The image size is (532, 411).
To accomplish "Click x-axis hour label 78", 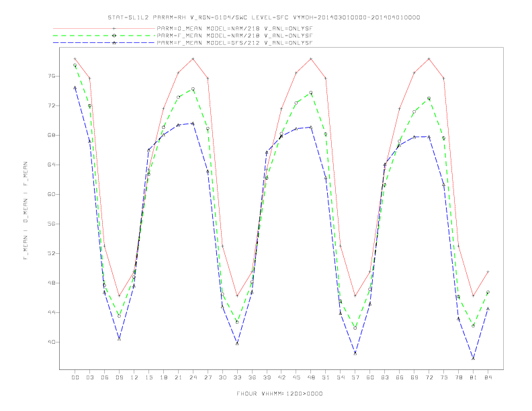I will [459, 377].
